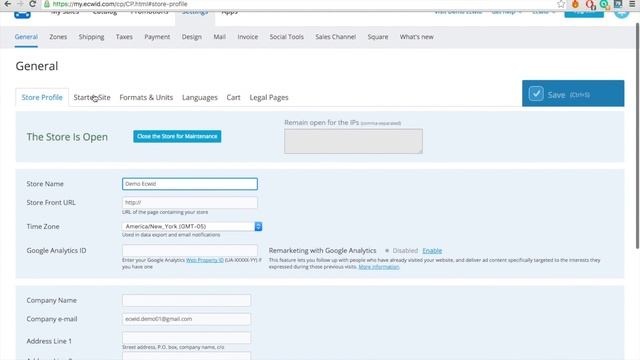640x360 pixels.
Task: Open the More information link
Action: tap(379, 267)
